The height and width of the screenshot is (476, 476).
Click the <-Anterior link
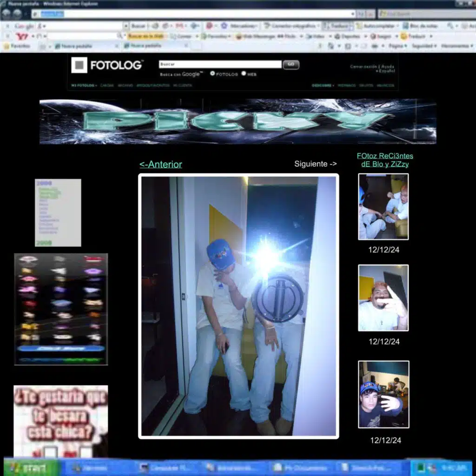tap(161, 165)
